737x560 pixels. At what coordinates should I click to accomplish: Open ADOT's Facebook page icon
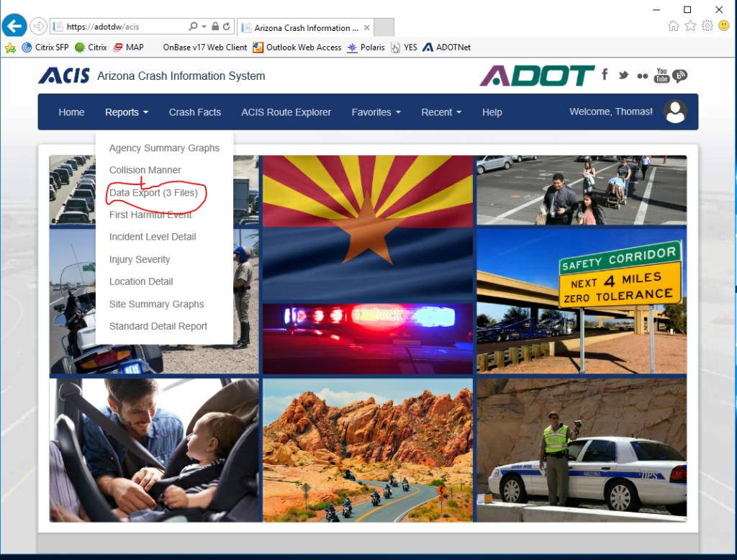click(604, 75)
